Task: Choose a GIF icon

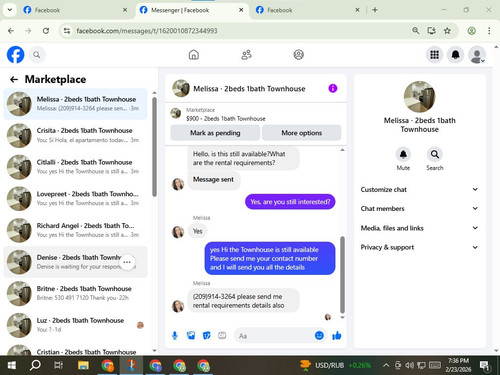Action: pos(222,336)
